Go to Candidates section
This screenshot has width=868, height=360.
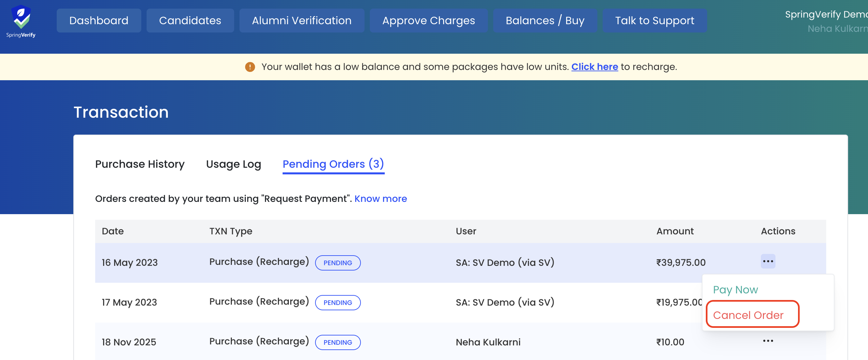pyautogui.click(x=190, y=21)
